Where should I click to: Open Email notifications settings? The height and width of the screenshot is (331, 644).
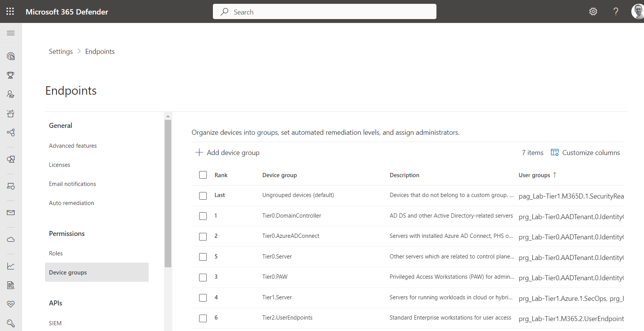72,184
